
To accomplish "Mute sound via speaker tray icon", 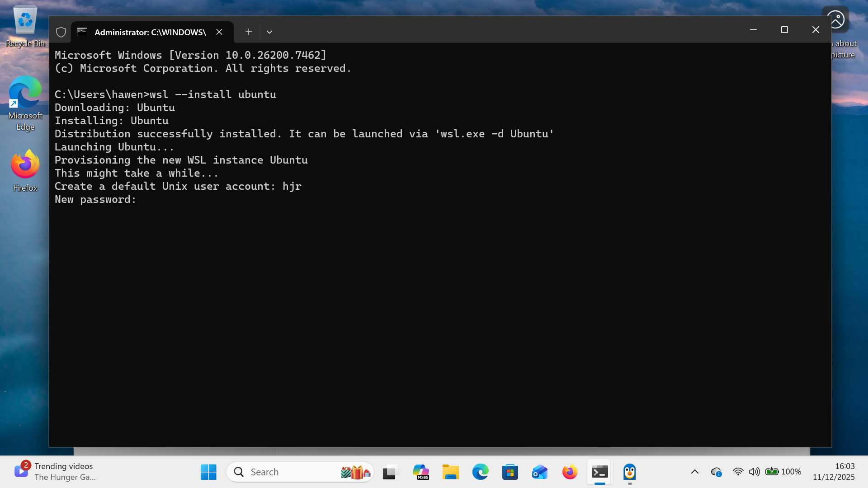I will [754, 471].
